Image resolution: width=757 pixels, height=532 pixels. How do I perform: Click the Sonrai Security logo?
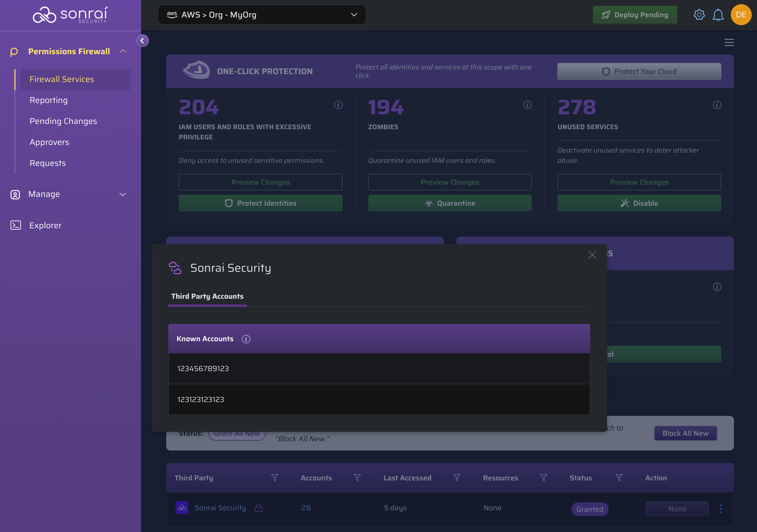tap(70, 15)
